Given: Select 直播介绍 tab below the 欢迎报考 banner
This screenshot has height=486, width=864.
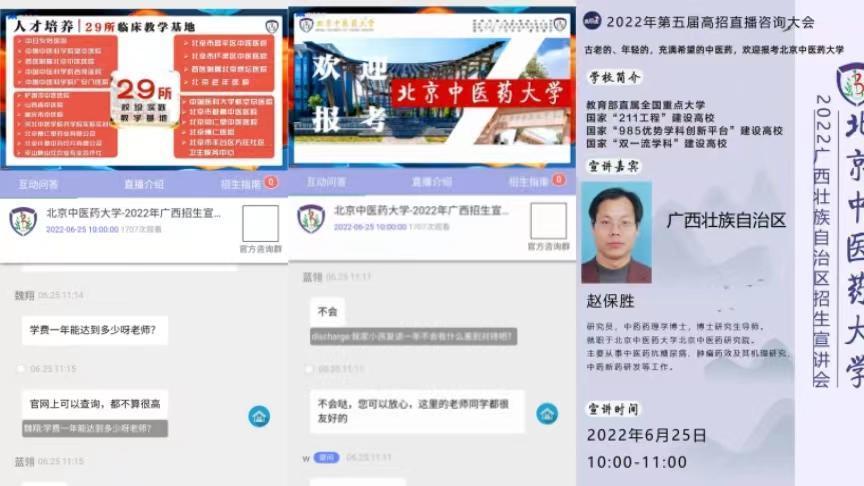Looking at the screenshot, I should [431, 182].
